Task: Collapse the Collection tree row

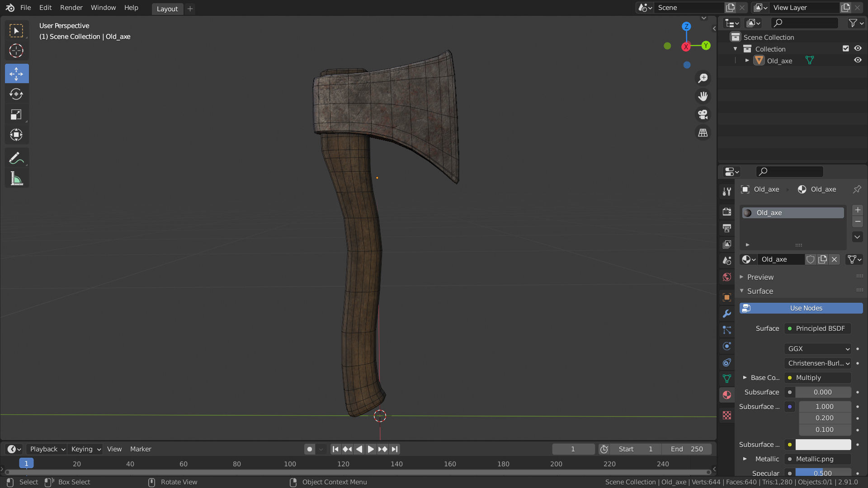Action: tap(735, 48)
